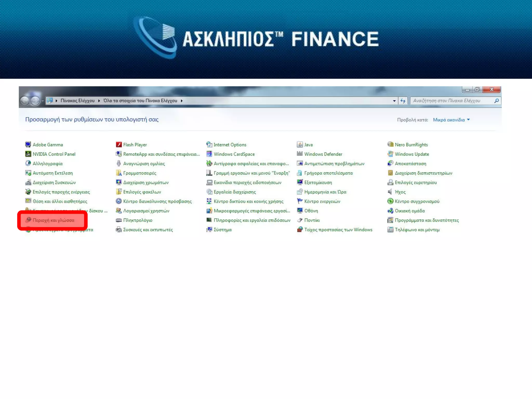
Task: Open the Flash Player icon
Action: [119, 145]
